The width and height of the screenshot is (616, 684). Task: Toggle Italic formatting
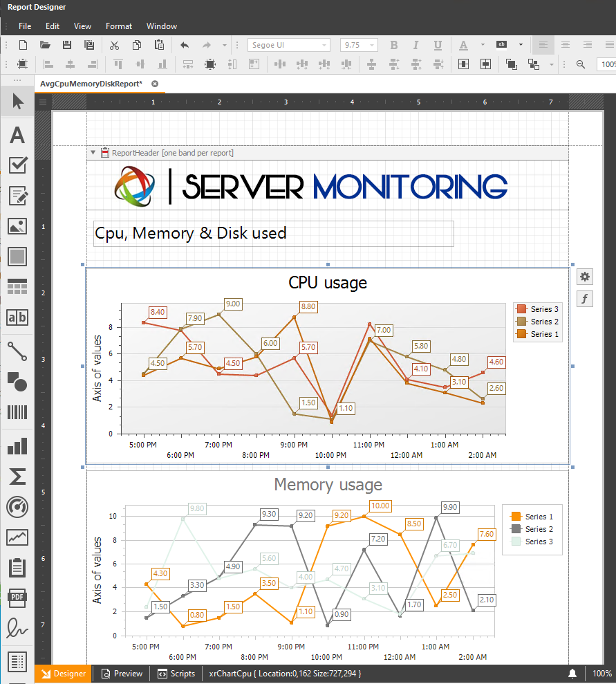[416, 45]
